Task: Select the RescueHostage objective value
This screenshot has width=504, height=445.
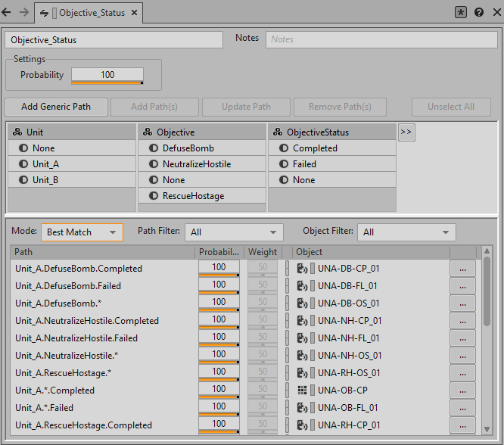Action: 192,196
